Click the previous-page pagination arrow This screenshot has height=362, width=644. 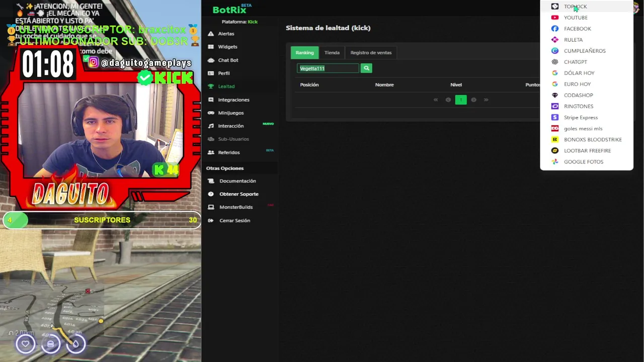click(x=448, y=100)
